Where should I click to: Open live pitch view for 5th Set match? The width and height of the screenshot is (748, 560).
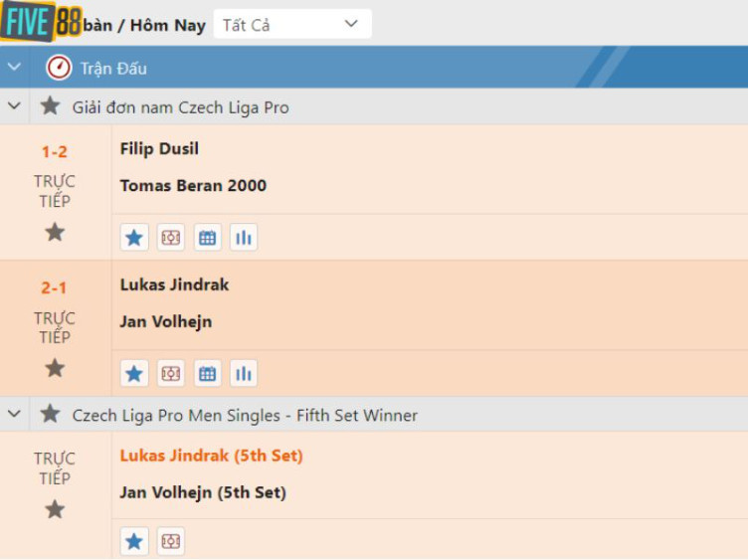[171, 542]
